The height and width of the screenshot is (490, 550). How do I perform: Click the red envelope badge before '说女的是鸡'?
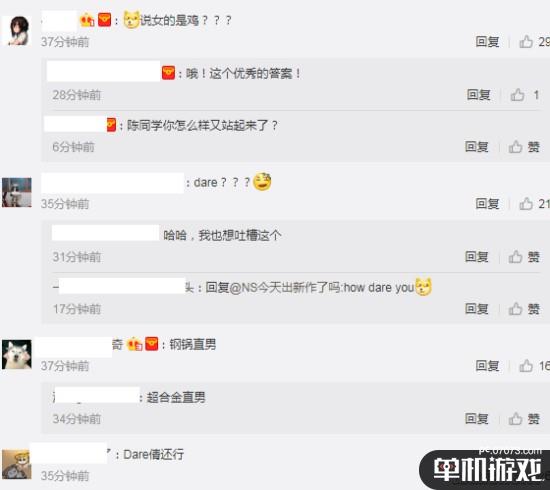click(x=105, y=20)
